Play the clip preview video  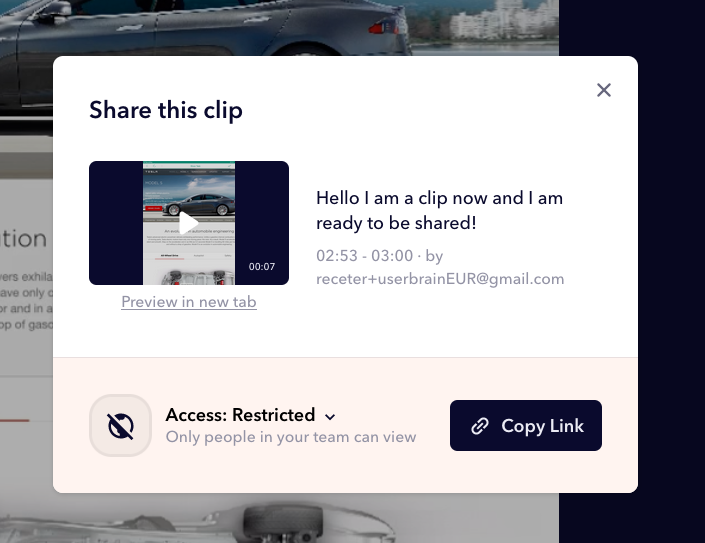coord(189,223)
